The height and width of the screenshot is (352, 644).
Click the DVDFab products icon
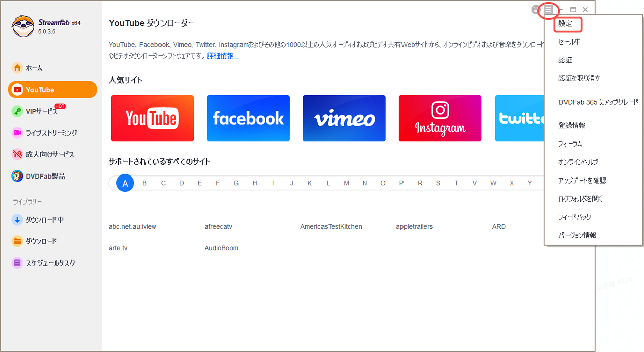[17, 176]
